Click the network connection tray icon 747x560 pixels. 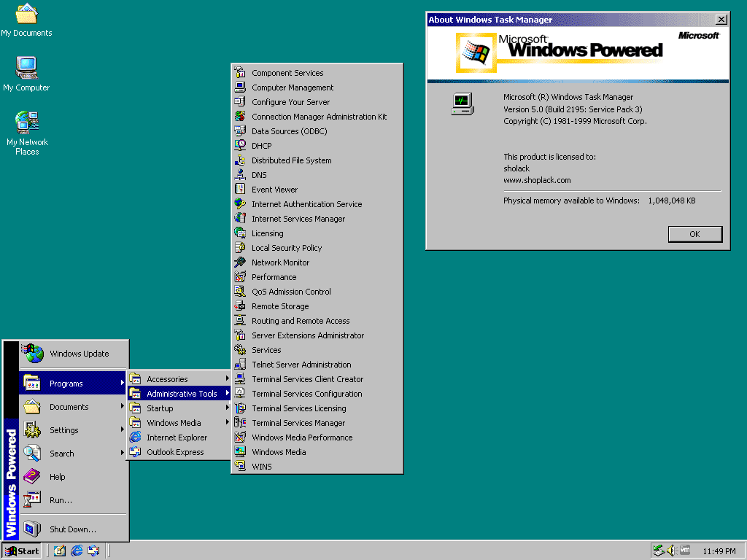(x=659, y=551)
